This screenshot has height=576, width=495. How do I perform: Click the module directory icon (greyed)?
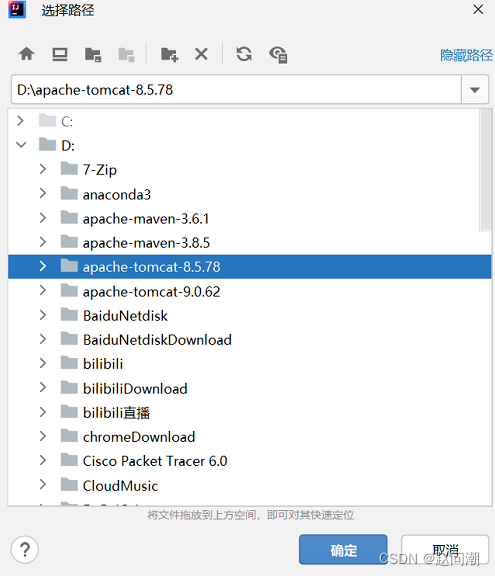pos(126,55)
